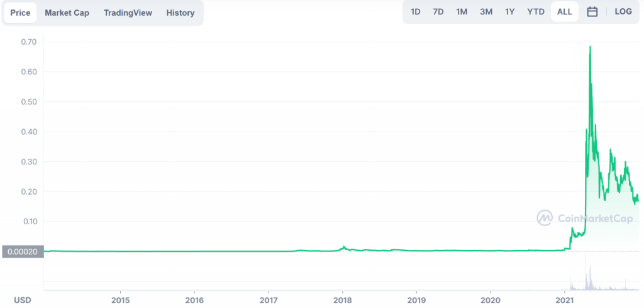The image size is (644, 308).
Task: Toggle the LOG scale option
Action: click(623, 11)
